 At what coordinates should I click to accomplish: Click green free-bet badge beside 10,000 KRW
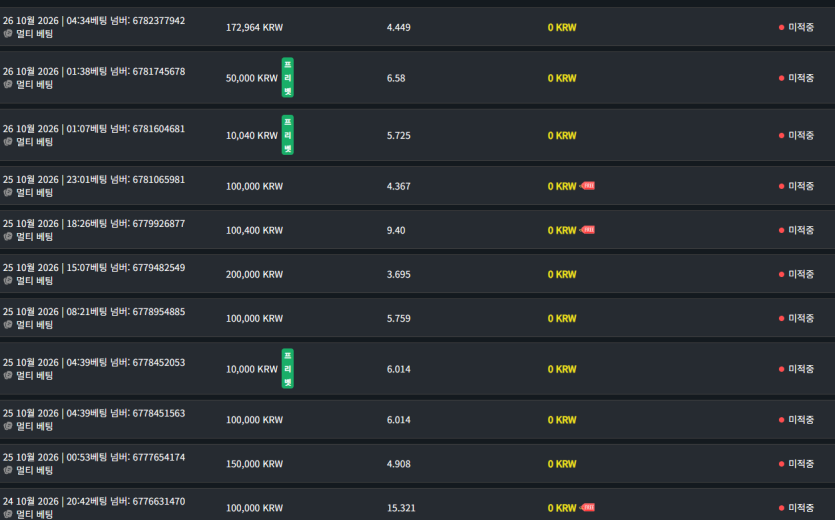tap(288, 369)
